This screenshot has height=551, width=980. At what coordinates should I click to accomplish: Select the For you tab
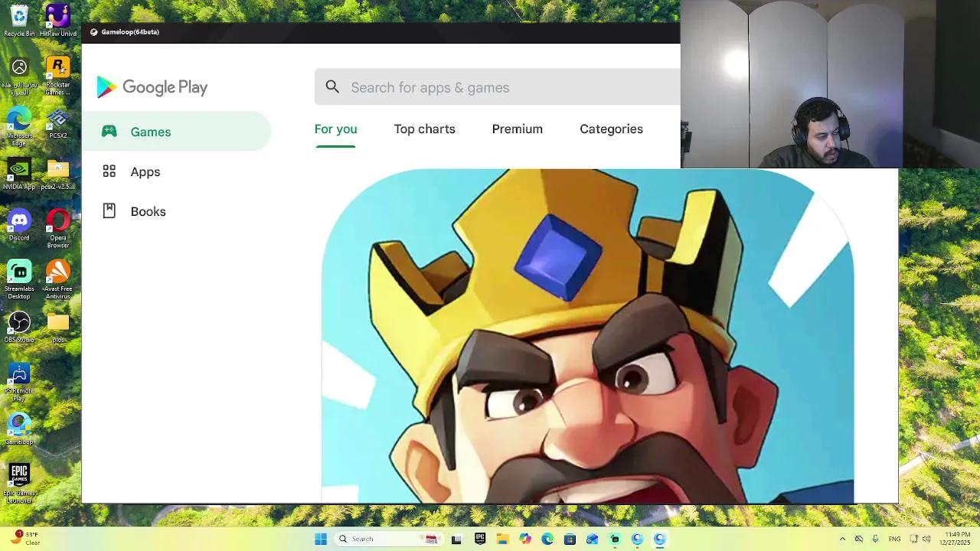click(335, 129)
